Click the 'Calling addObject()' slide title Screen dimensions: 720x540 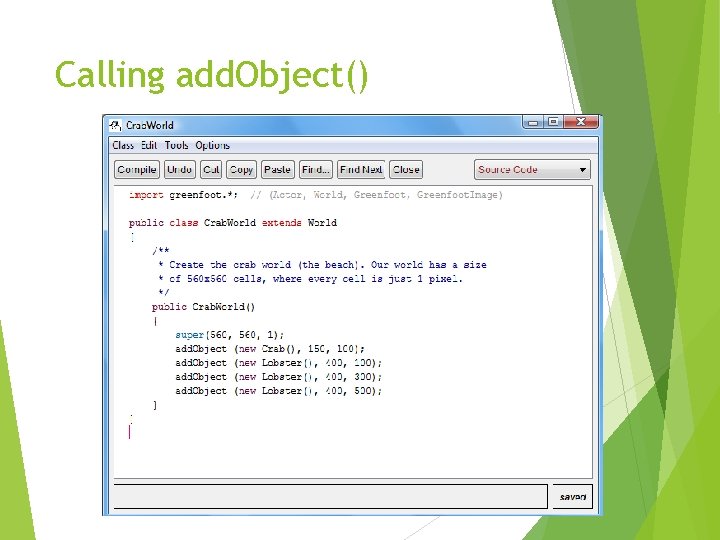click(x=212, y=76)
